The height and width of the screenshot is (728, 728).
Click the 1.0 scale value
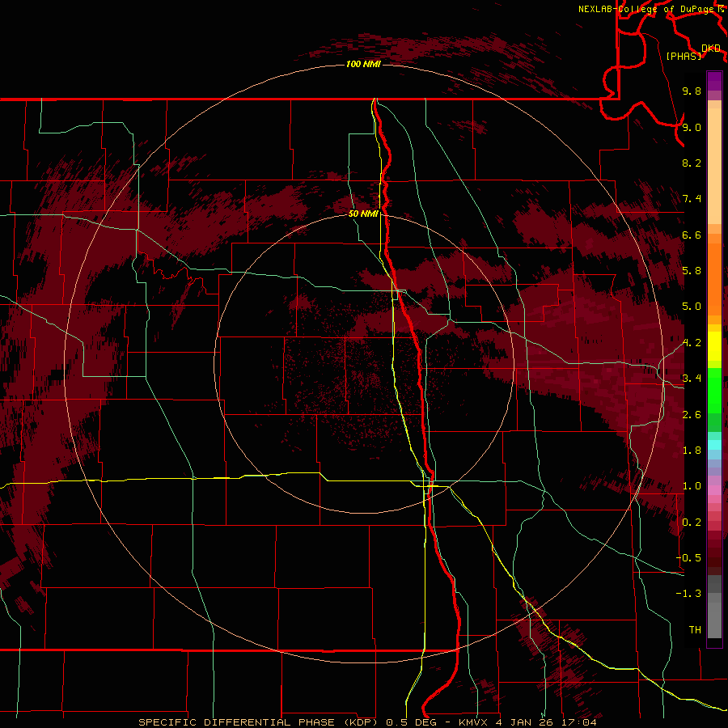click(x=692, y=486)
